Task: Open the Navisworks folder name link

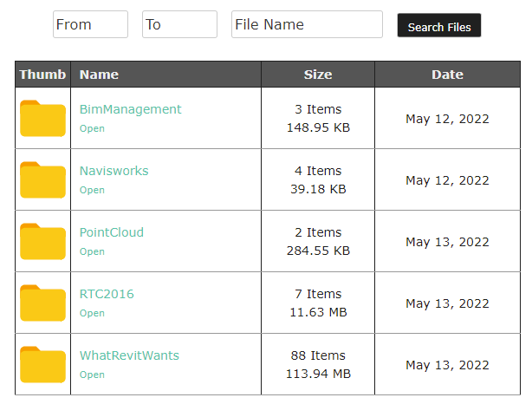Action: click(x=114, y=171)
